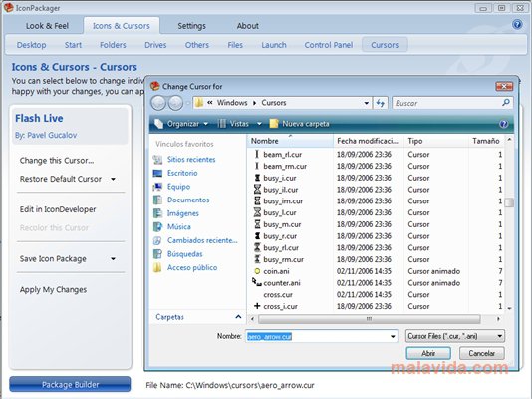Open the Drives sub-tab

155,45
